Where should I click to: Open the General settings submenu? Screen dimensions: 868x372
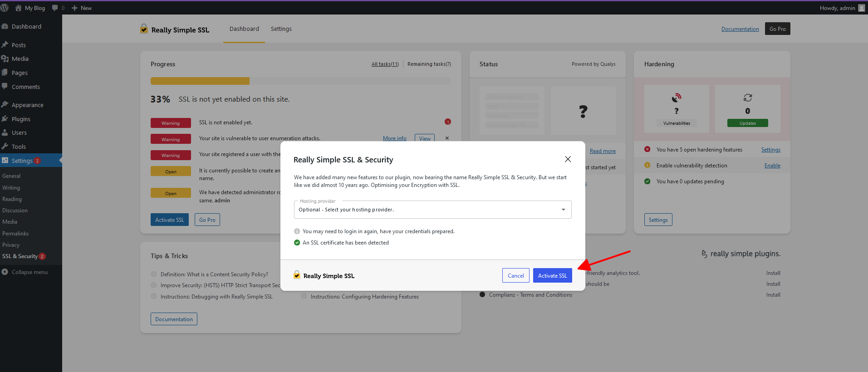(11, 176)
